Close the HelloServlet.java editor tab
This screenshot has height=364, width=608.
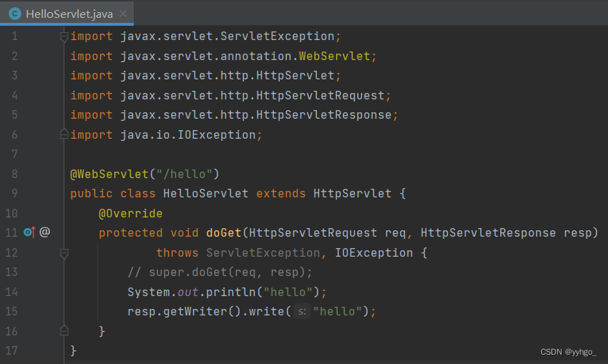coord(122,14)
